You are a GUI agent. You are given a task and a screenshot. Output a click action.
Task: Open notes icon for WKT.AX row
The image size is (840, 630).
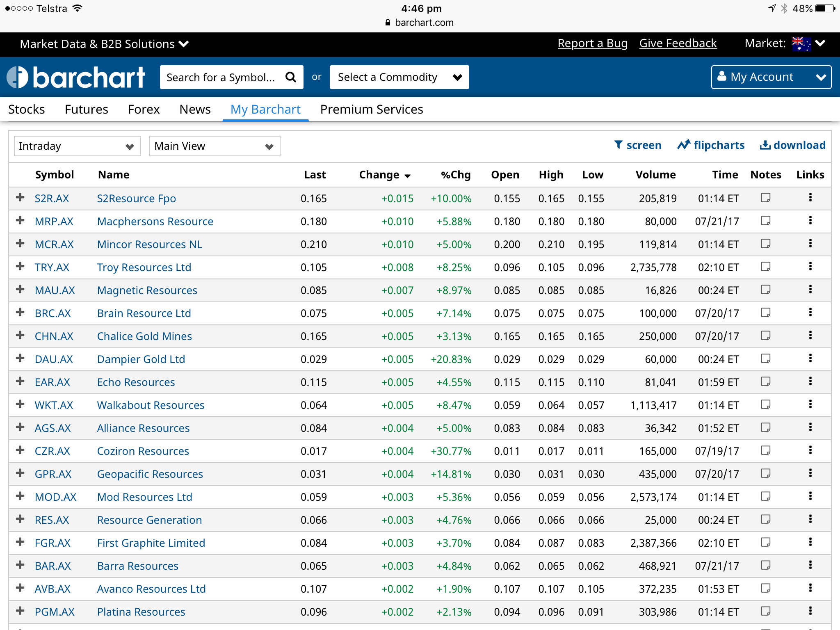tap(765, 405)
